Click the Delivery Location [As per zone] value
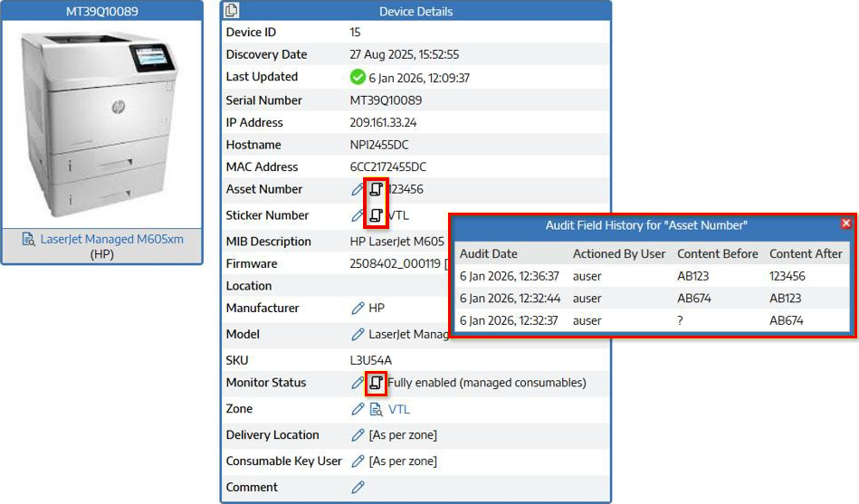859x504 pixels. point(403,435)
